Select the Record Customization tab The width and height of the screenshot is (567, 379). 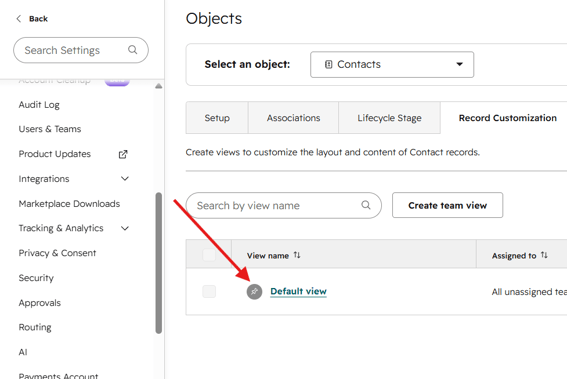(x=508, y=118)
